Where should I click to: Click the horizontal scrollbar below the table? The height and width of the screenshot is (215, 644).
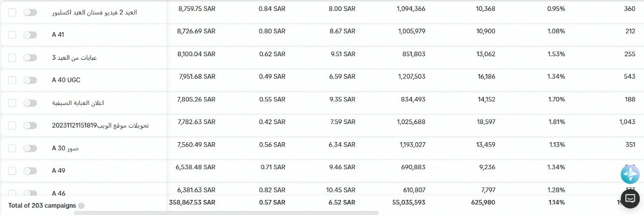click(226, 213)
